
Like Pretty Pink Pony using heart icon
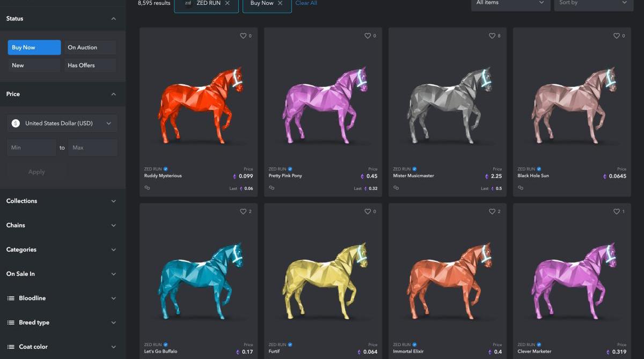(x=367, y=36)
